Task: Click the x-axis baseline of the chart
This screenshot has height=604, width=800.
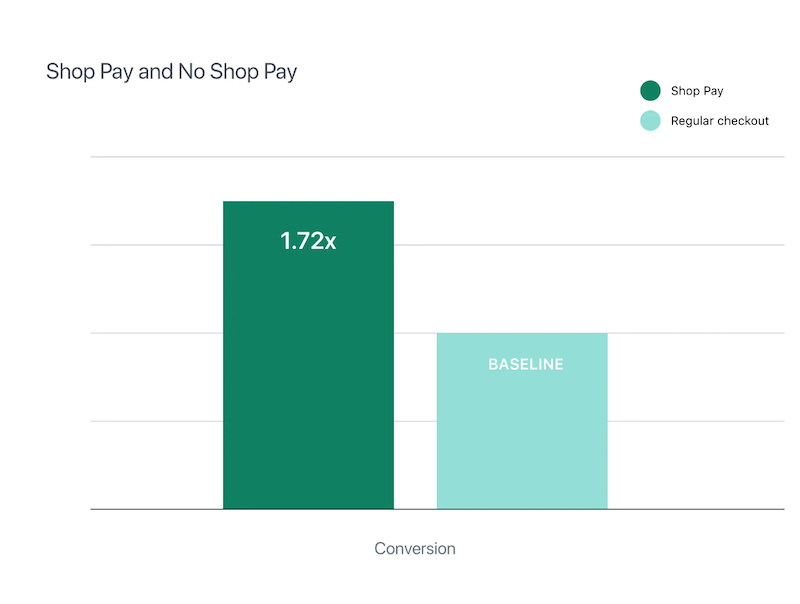Action: click(x=437, y=509)
